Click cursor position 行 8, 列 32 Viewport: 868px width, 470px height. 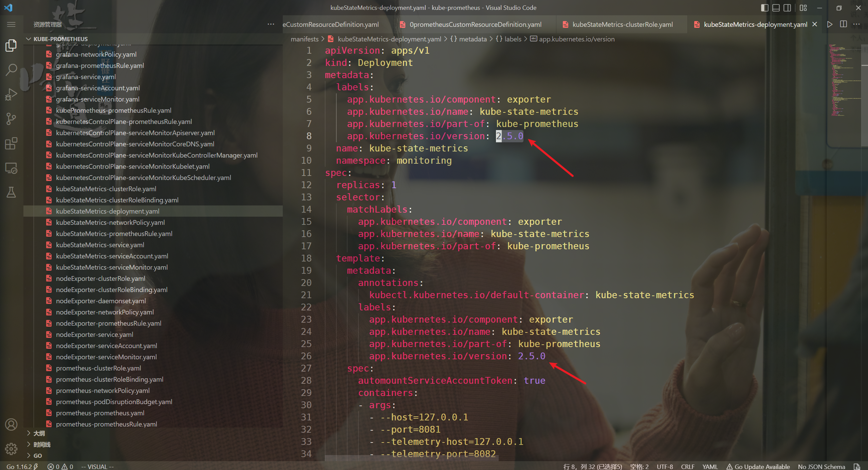pyautogui.click(x=592, y=467)
